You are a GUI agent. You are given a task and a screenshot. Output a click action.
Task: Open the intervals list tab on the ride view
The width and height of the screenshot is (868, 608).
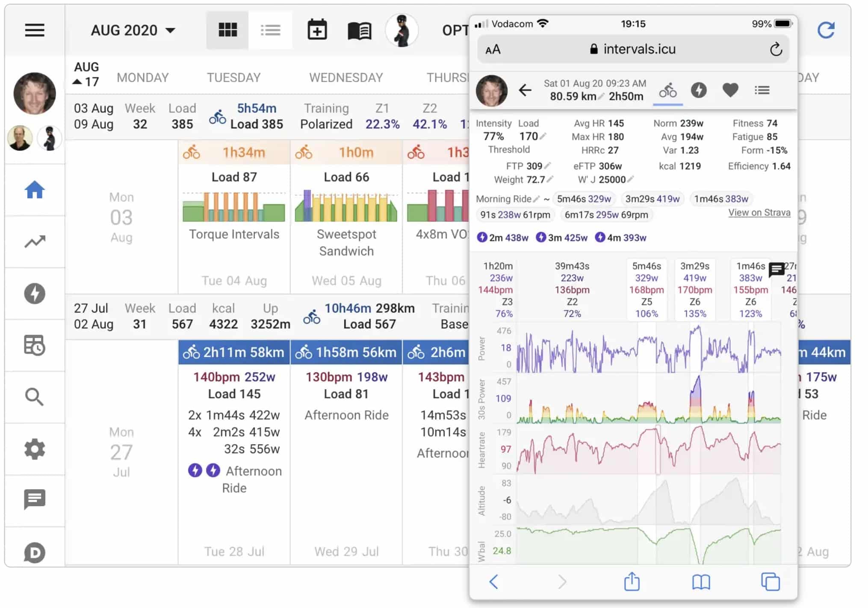click(x=762, y=90)
